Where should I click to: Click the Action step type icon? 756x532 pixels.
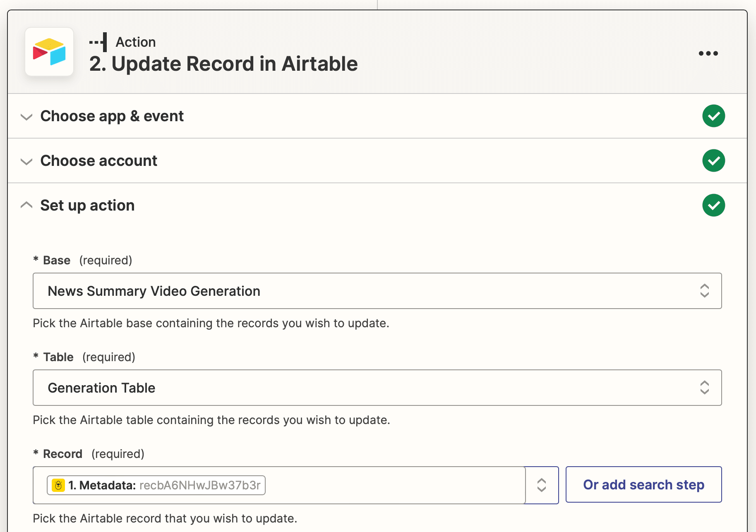[98, 42]
